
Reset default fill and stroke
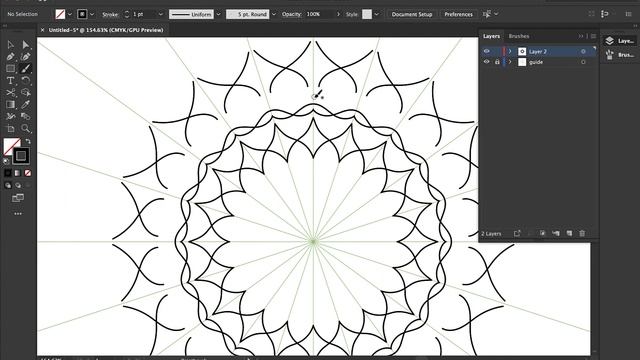click(x=6, y=161)
